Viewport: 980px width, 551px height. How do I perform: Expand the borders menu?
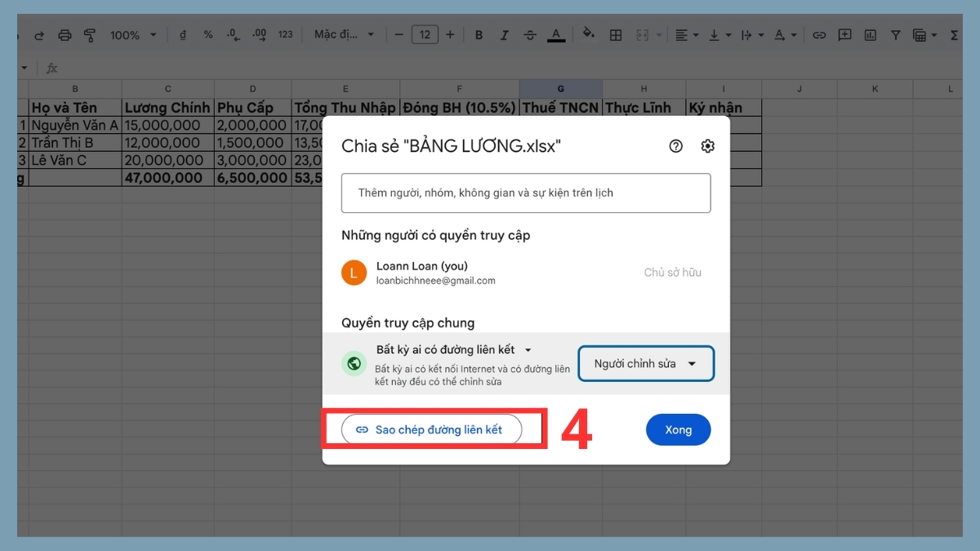point(615,34)
